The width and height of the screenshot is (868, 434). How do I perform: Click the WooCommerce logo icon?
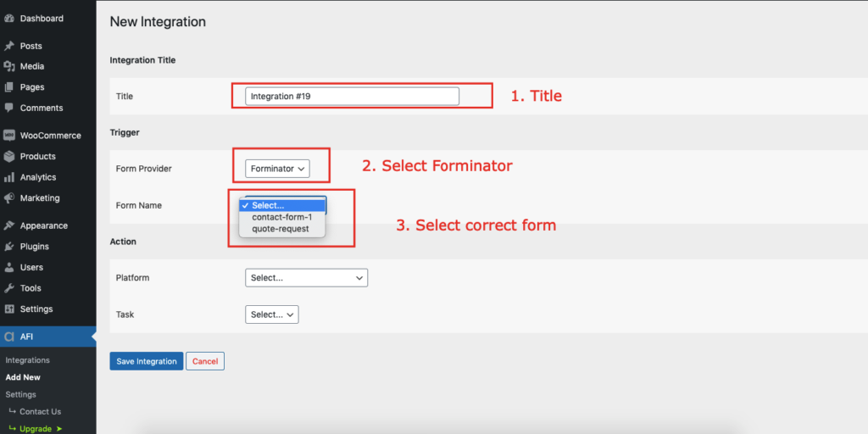click(8, 135)
